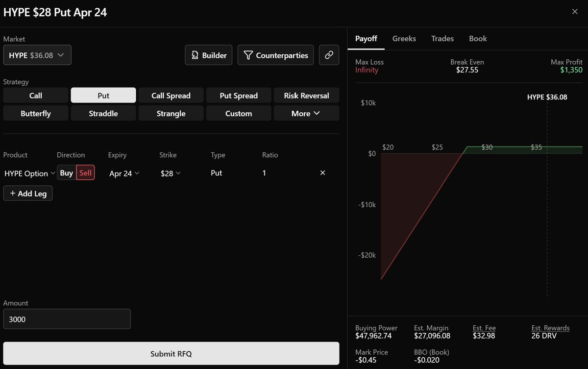Screen dimensions: 588x369
Task: Select the Strangle strategy
Action: click(171, 113)
